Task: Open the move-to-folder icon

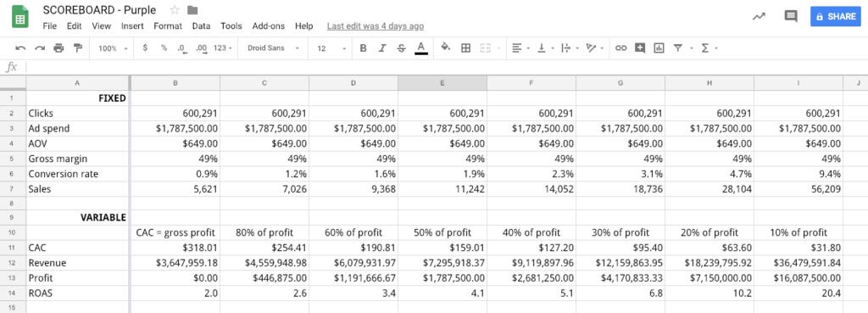Action: (192, 10)
